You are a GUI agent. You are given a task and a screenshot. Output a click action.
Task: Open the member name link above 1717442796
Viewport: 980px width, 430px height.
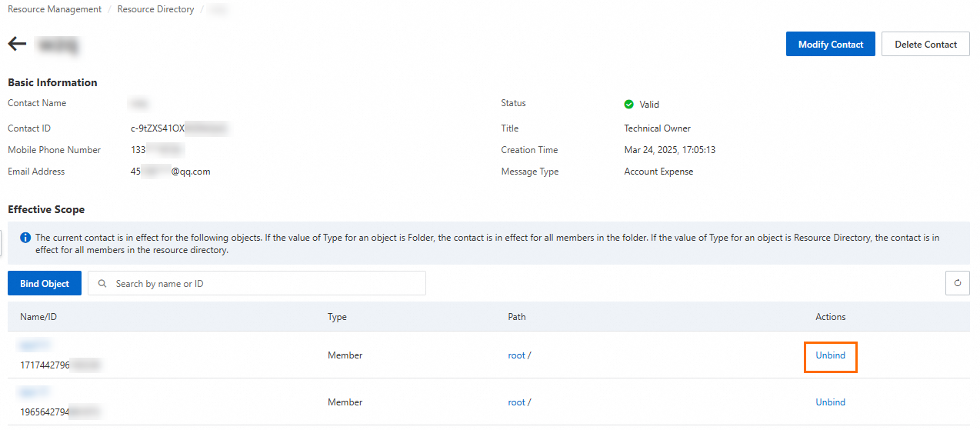pos(35,346)
